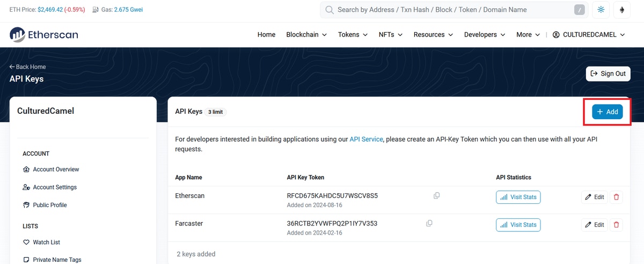Click the Gas 2.675 Gwei value
This screenshot has height=264, width=644.
click(x=128, y=10)
